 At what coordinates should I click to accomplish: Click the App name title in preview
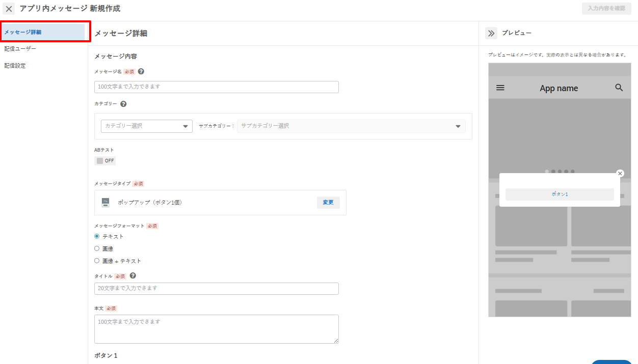(559, 88)
